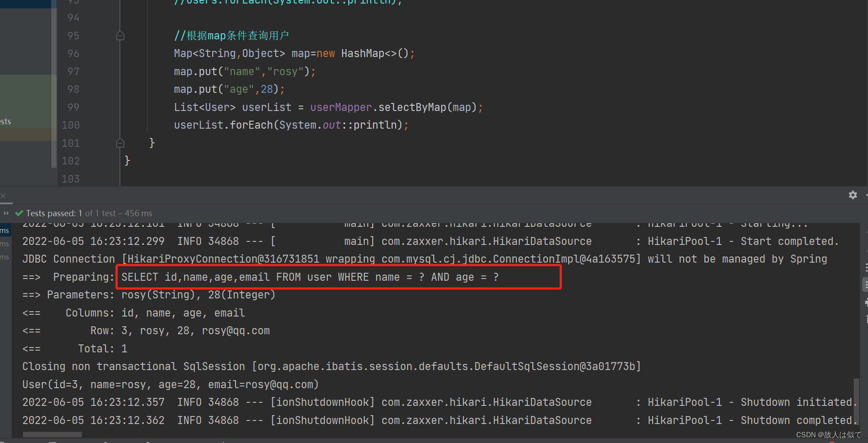This screenshot has width=868, height=443.
Task: Click the string "name" on line 97
Action: pos(242,72)
